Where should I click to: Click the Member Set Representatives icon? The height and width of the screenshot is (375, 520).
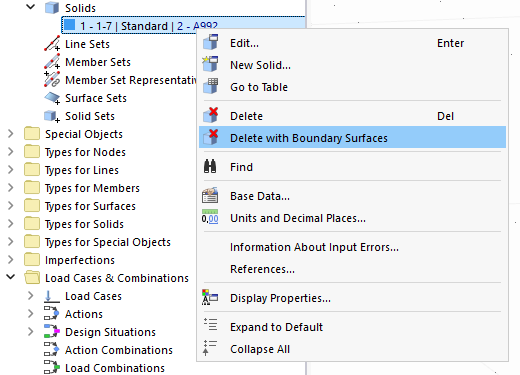click(x=52, y=79)
